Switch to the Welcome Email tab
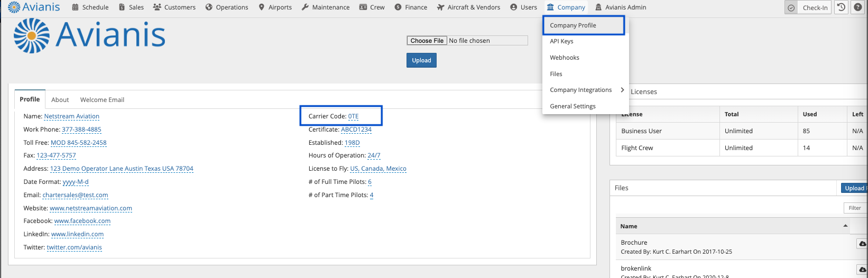This screenshot has width=868, height=278. (x=102, y=100)
